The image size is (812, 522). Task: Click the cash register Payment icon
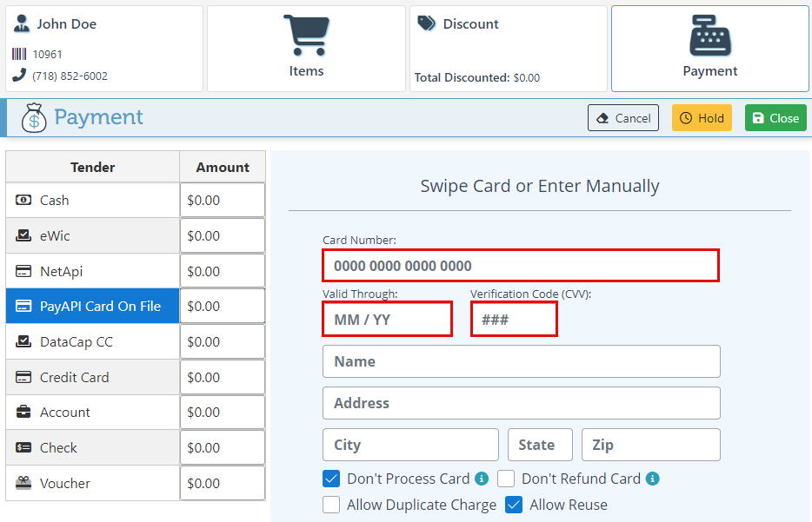(x=709, y=36)
